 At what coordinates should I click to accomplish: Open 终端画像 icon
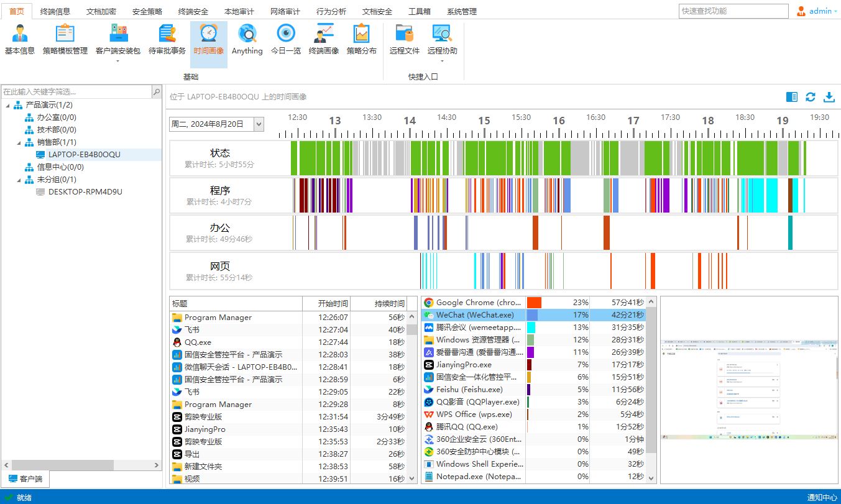click(324, 33)
